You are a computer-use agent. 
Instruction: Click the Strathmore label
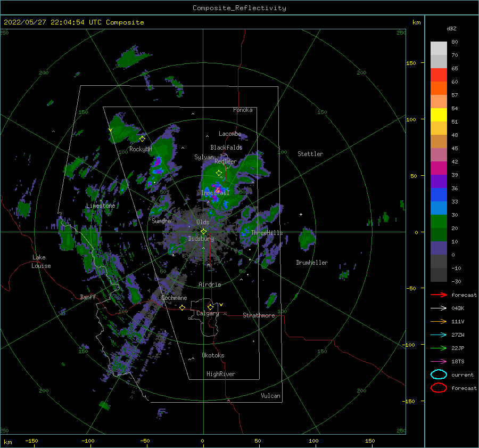pos(259,315)
